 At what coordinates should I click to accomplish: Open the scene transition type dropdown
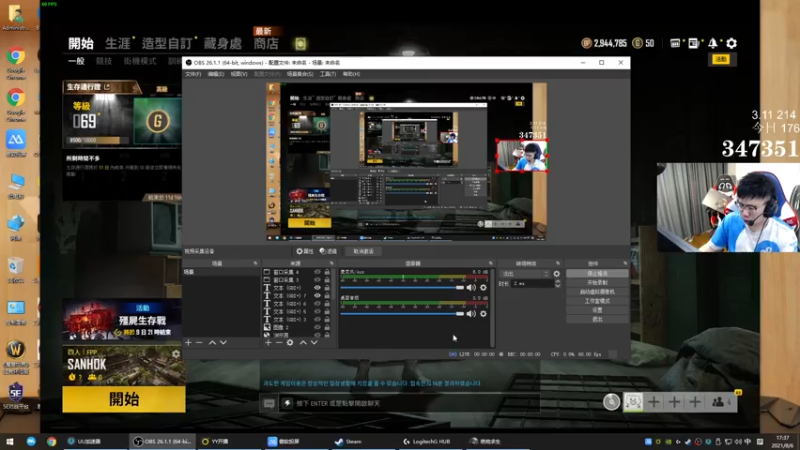coord(524,274)
